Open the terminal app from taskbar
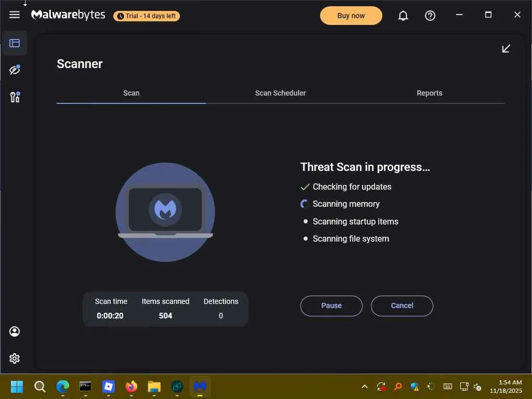The image size is (532, 399). pyautogui.click(x=85, y=387)
